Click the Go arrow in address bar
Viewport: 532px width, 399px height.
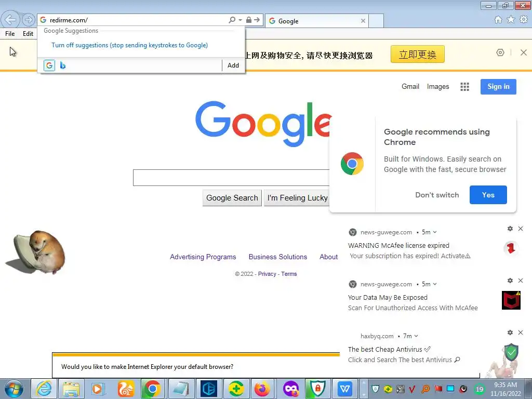pyautogui.click(x=257, y=20)
